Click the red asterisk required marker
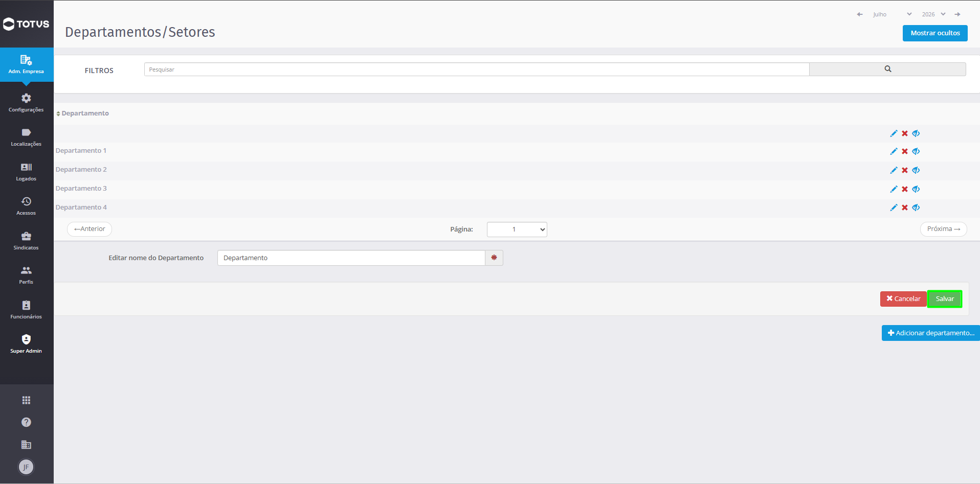Viewport: 980px width, 484px height. (494, 258)
